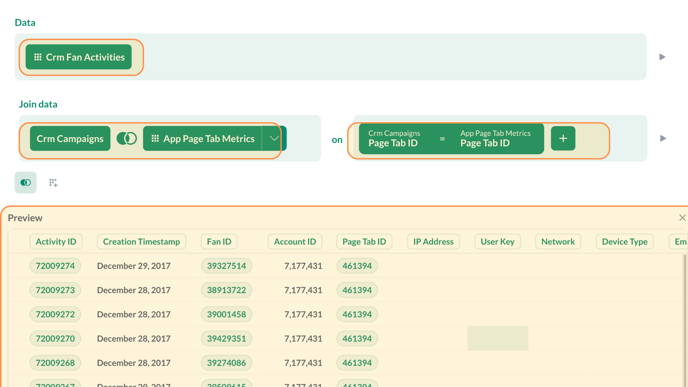Click Account ID 7,177,431 in row 72009270
Image resolution: width=688 pixels, height=387 pixels.
coord(303,338)
